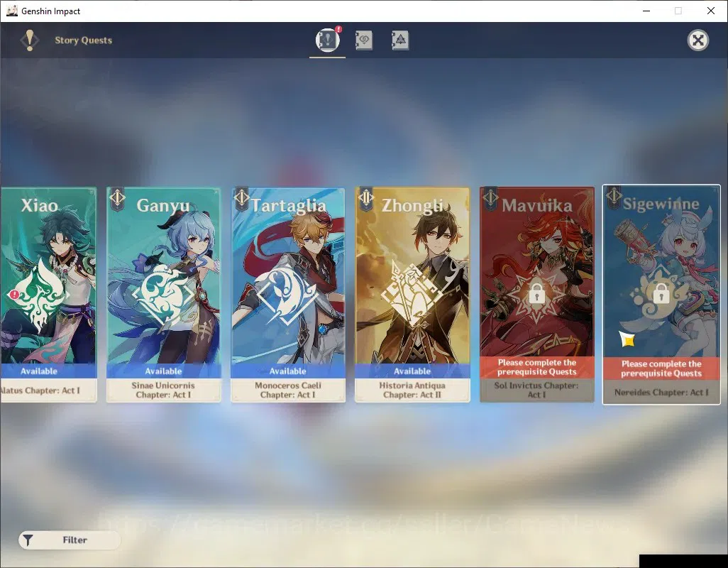This screenshot has height=568, width=728.
Task: Click the lock icon on Mavuika card
Action: click(536, 293)
